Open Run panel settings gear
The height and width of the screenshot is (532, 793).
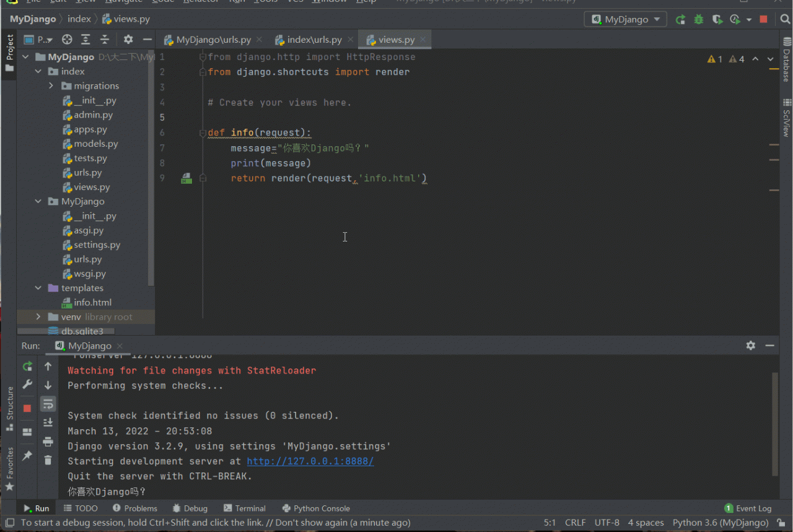[750, 346]
